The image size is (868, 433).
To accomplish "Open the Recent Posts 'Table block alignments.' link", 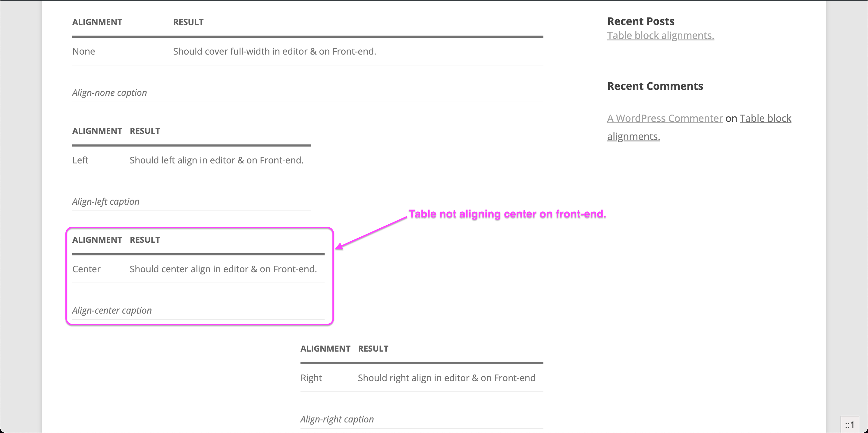I will [x=660, y=35].
